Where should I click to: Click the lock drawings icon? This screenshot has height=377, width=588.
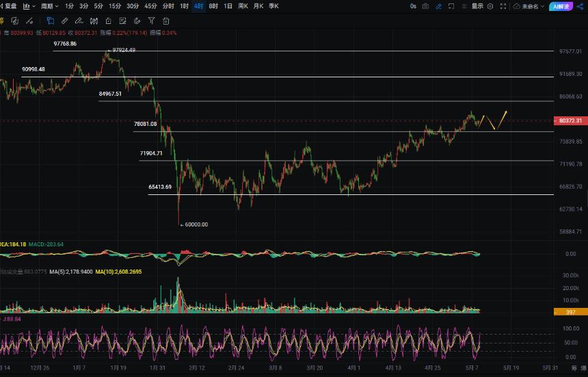pos(109,21)
